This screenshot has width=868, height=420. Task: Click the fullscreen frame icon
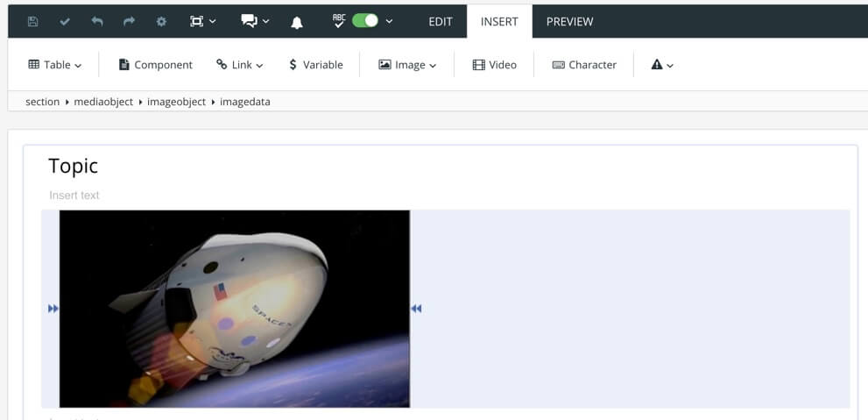[x=196, y=22]
